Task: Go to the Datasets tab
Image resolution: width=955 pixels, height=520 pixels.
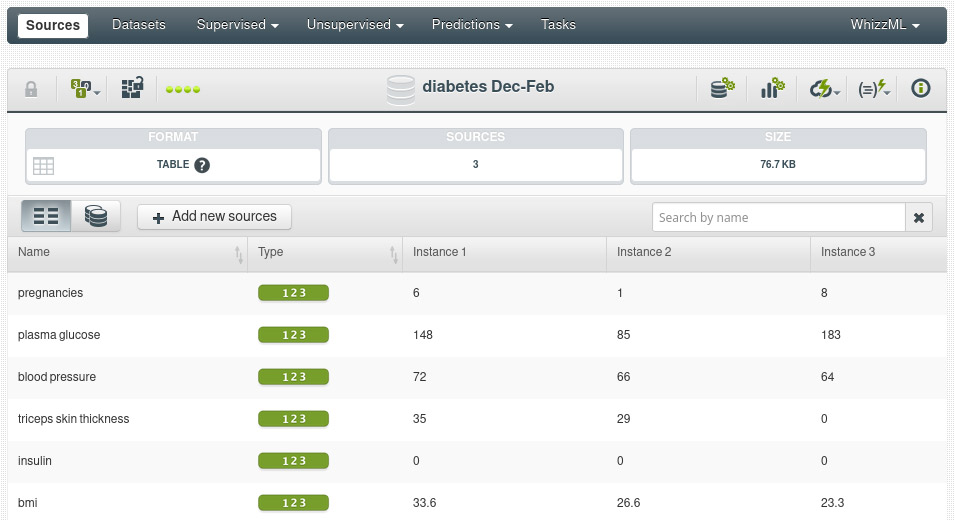Action: (139, 24)
